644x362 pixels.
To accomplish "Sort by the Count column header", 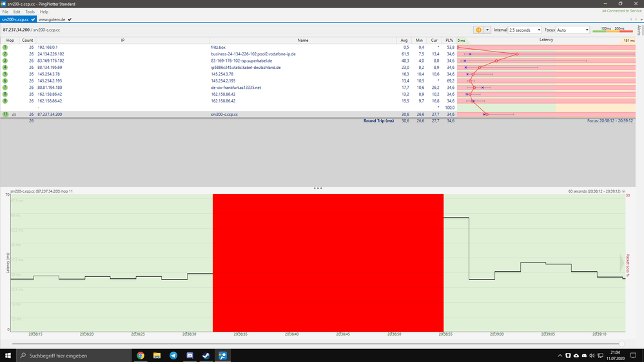I will point(28,40).
